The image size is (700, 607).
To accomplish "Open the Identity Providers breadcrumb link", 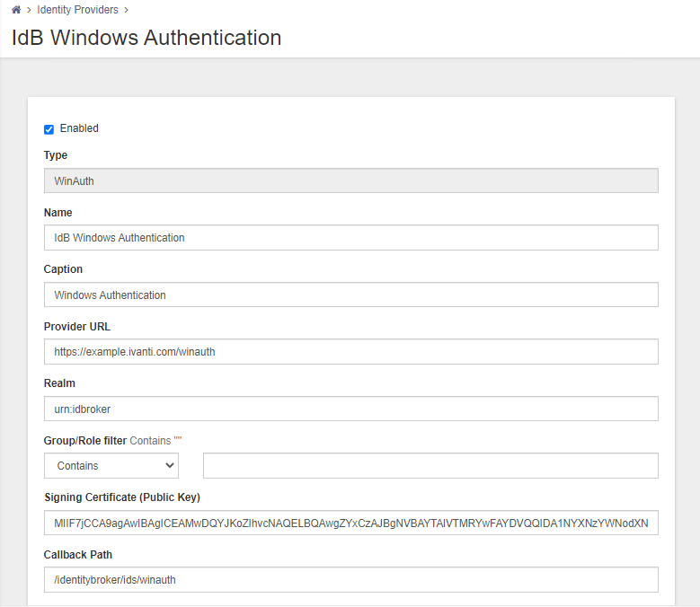I will coord(77,10).
